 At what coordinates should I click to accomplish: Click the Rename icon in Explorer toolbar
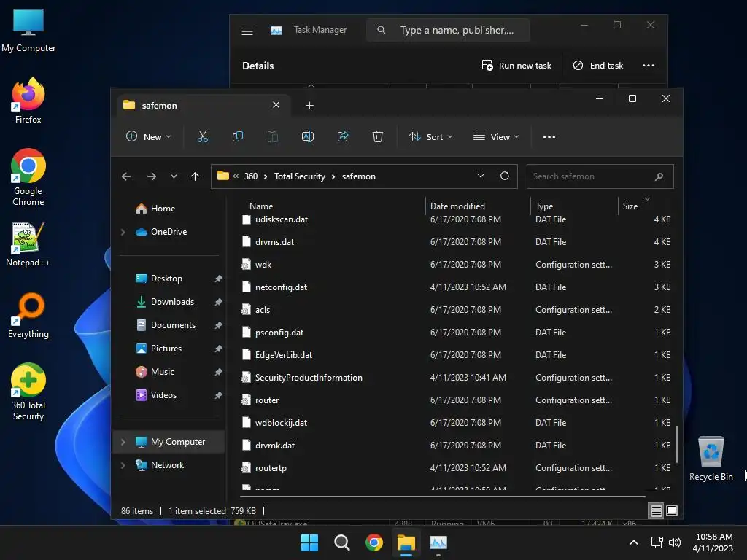point(308,136)
